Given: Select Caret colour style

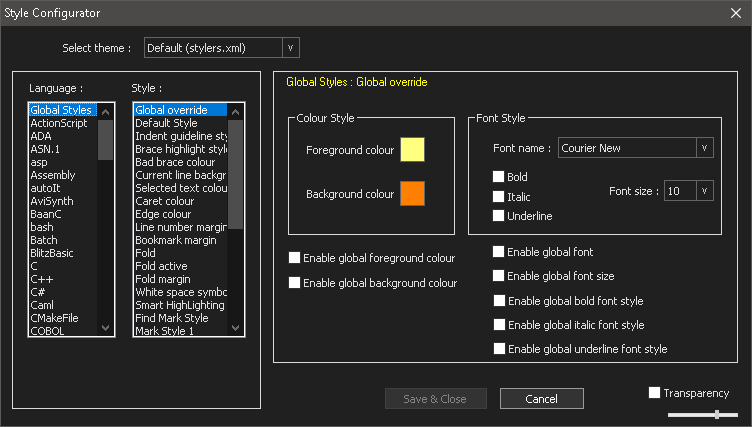Looking at the screenshot, I should point(180,201).
